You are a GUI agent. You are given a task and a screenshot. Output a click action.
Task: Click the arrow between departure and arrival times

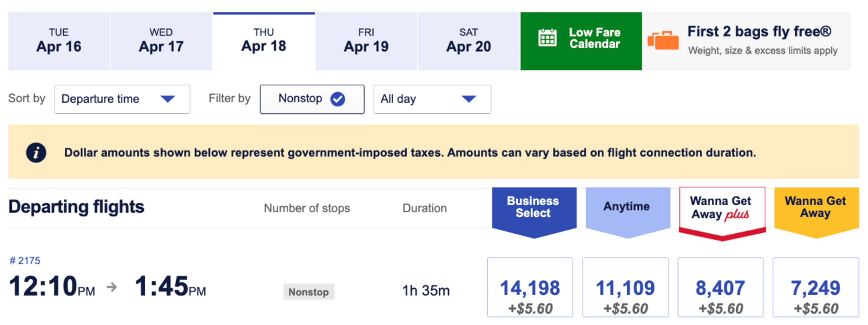coord(112,287)
